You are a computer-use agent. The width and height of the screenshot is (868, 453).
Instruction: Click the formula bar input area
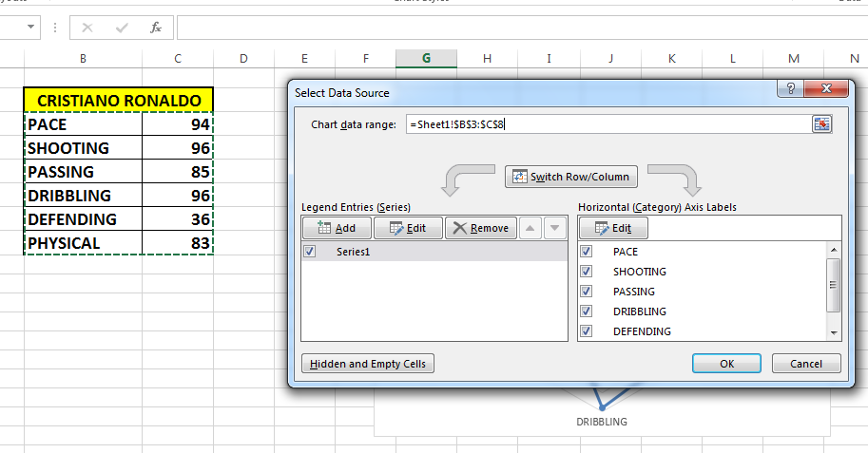pyautogui.click(x=522, y=28)
